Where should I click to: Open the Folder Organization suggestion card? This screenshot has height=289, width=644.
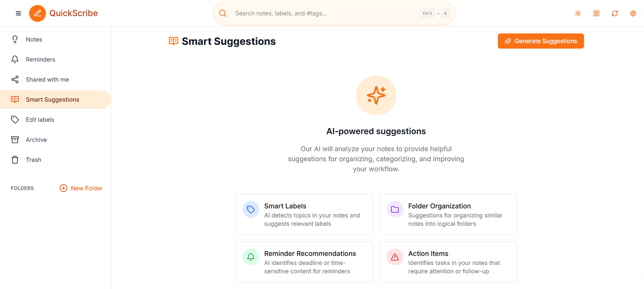(x=448, y=214)
